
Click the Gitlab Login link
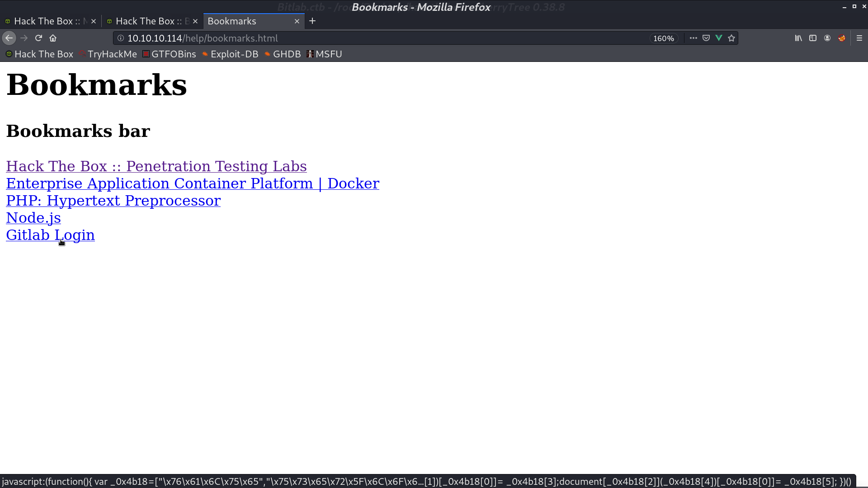coord(50,235)
